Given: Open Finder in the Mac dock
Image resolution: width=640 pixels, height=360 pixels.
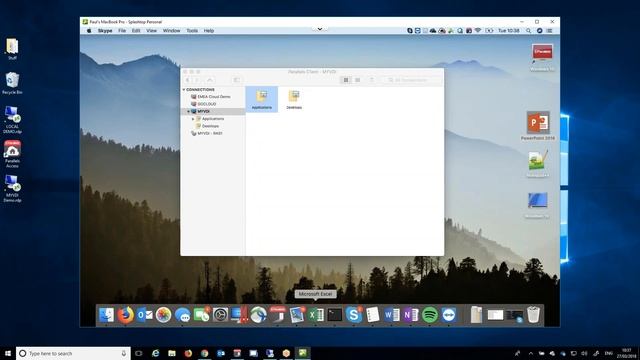Looking at the screenshot, I should point(107,315).
